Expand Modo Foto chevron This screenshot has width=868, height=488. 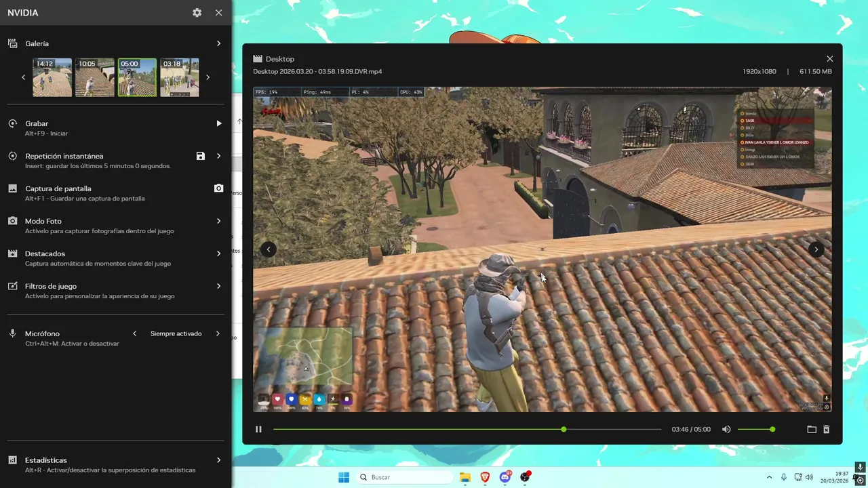218,221
